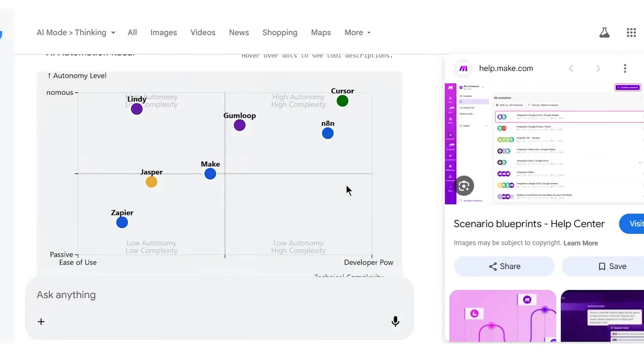Click the orange Jasper dot on chart
The width and height of the screenshot is (644, 362).
click(151, 182)
